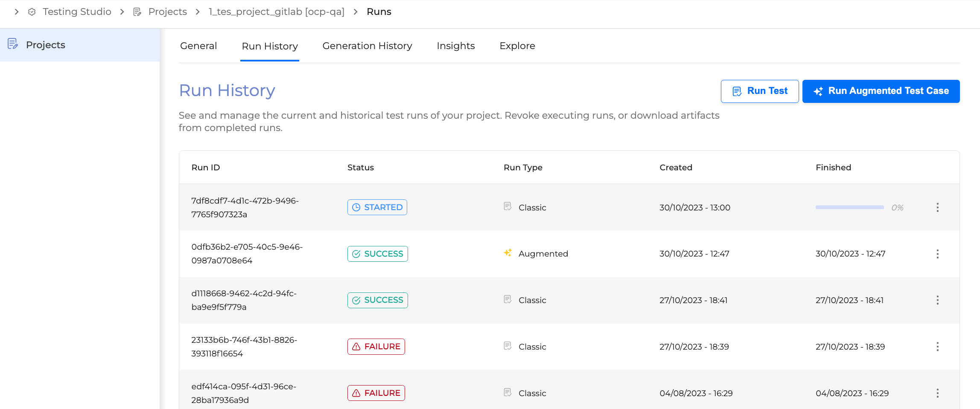Viewport: 980px width, 409px height.
Task: Open the three-dot menu for the Augmented run
Action: pyautogui.click(x=937, y=254)
